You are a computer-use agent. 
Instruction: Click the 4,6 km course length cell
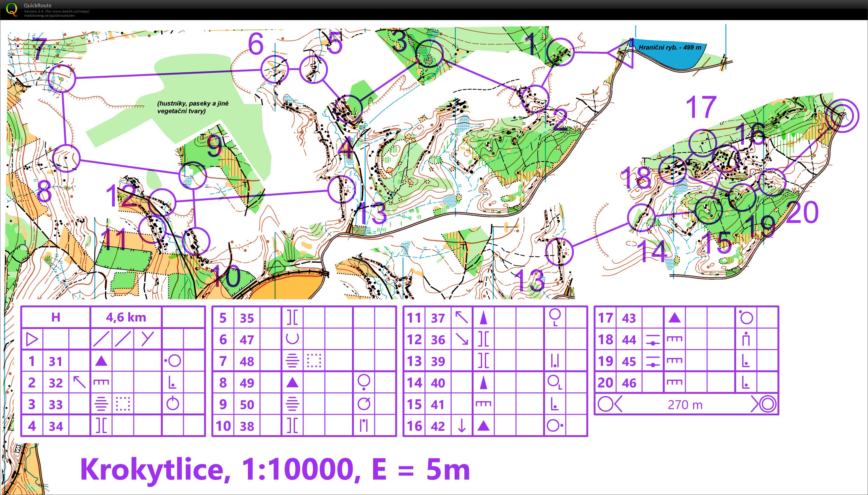click(126, 317)
